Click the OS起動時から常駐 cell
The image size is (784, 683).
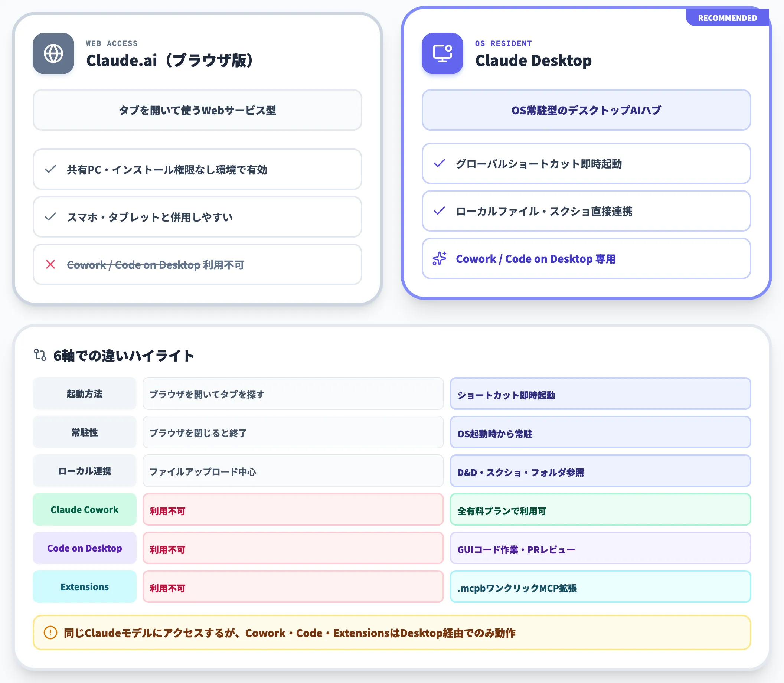[600, 432]
